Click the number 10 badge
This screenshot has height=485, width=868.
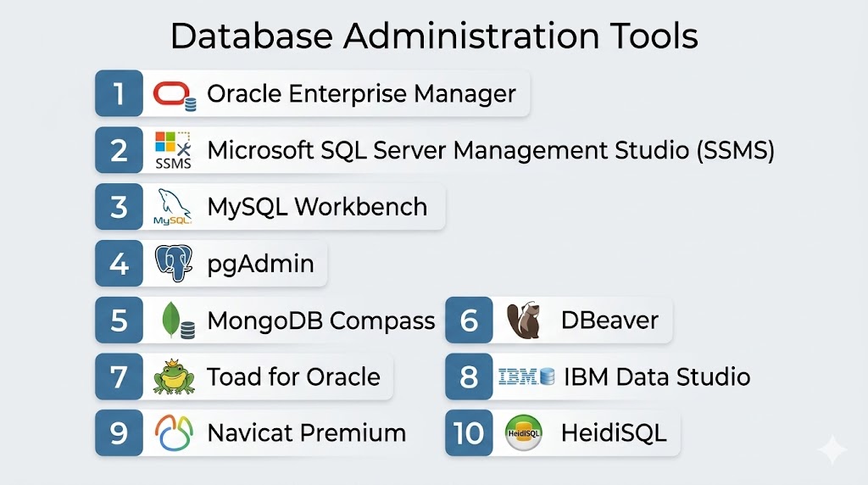pyautogui.click(x=469, y=433)
